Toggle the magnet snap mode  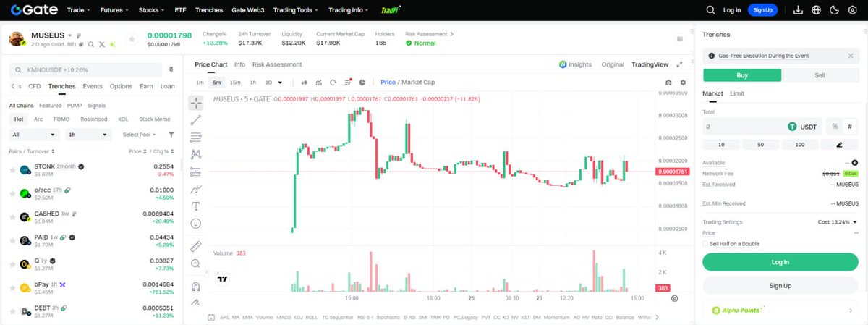pyautogui.click(x=195, y=287)
